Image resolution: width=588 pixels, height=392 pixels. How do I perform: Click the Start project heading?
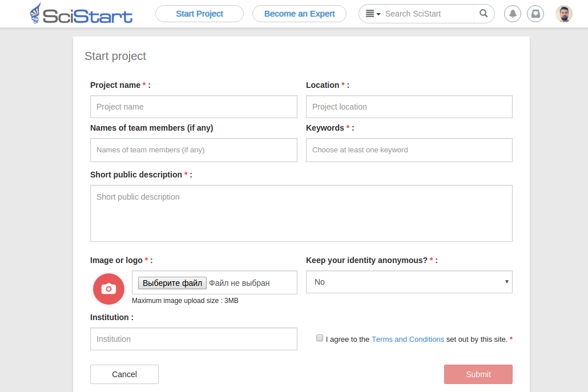[115, 56]
